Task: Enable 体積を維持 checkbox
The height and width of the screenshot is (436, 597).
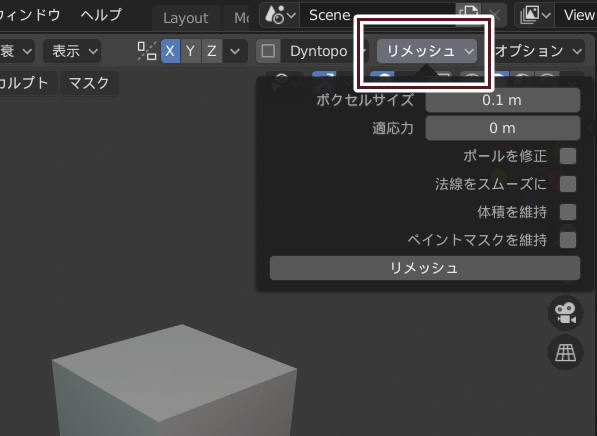Action: [568, 212]
